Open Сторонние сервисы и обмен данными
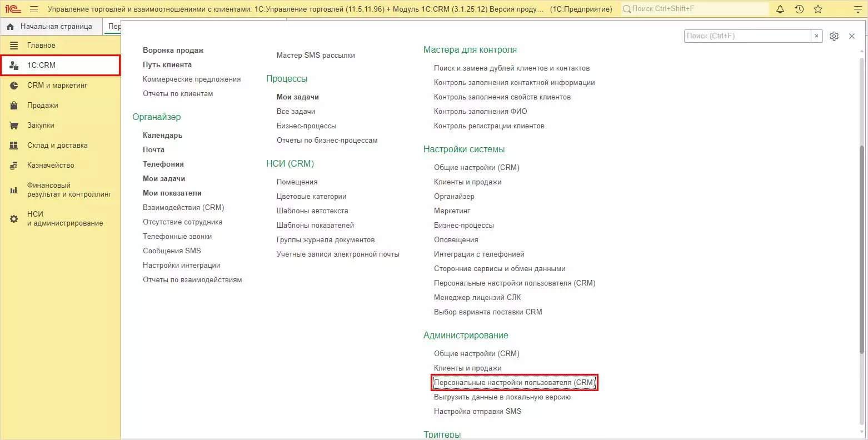Screen dimensions: 868x440 click(500, 269)
